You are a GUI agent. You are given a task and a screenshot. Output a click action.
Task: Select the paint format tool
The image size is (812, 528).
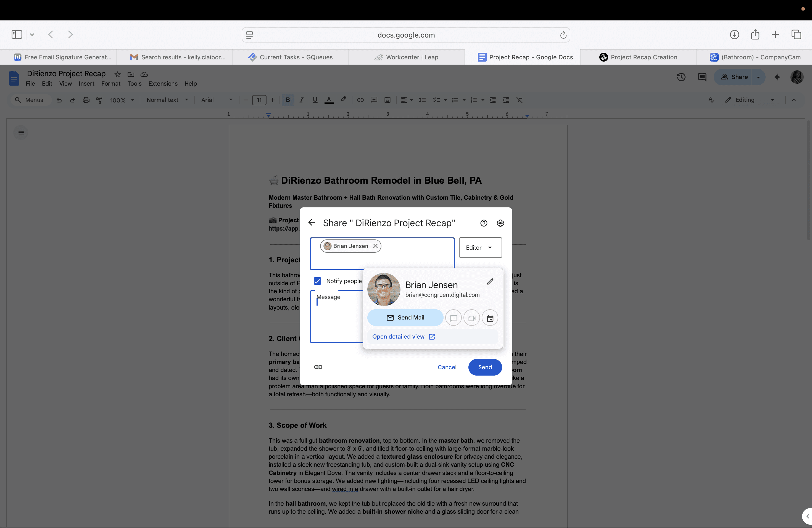pos(99,100)
